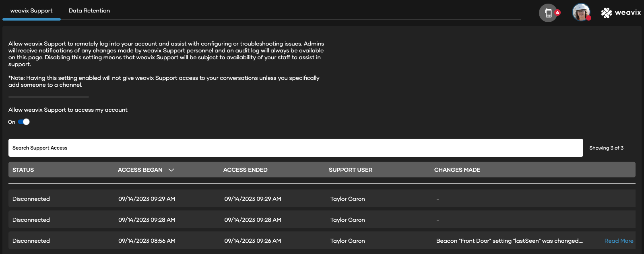Image resolution: width=644 pixels, height=254 pixels.
Task: Select access began 09/14/2023 09:29 AM
Action: (147, 199)
